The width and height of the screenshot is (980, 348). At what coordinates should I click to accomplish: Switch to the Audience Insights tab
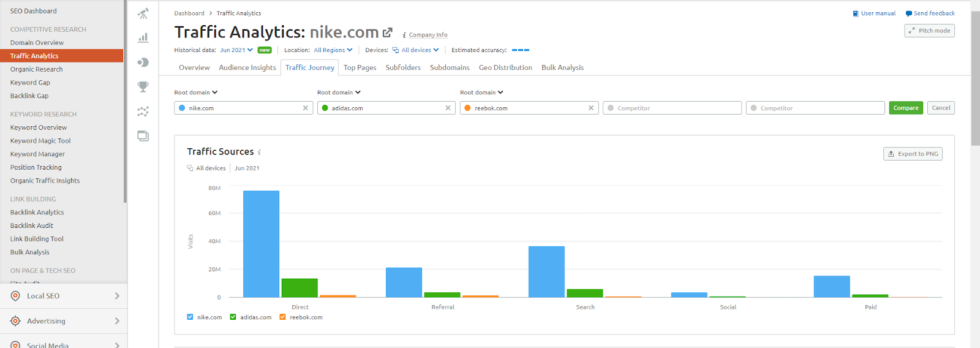pos(247,67)
